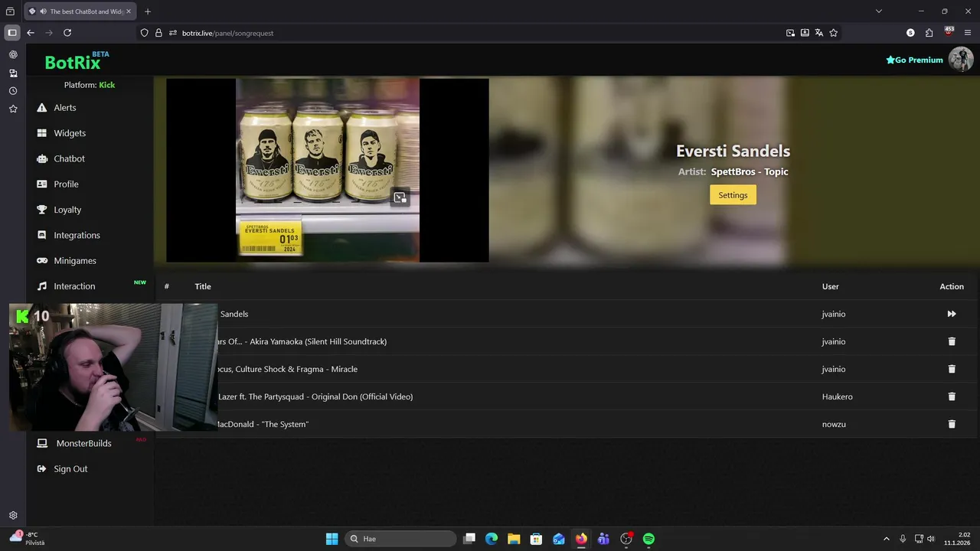Show hidden system tray icons
Viewport: 980px width, 551px height.
coord(887,539)
